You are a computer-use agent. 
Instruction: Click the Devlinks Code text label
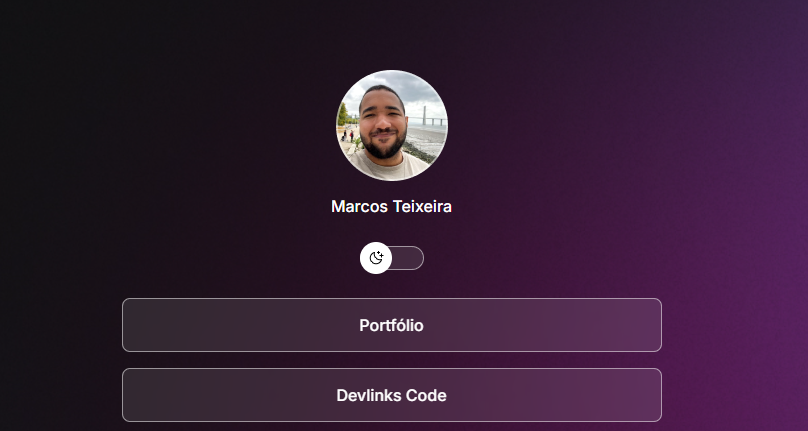pos(392,395)
